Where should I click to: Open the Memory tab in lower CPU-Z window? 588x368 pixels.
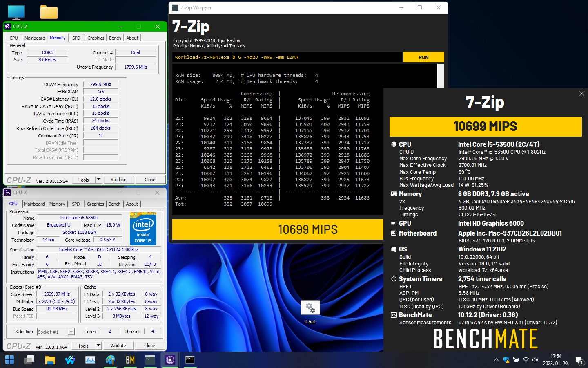coord(57,204)
